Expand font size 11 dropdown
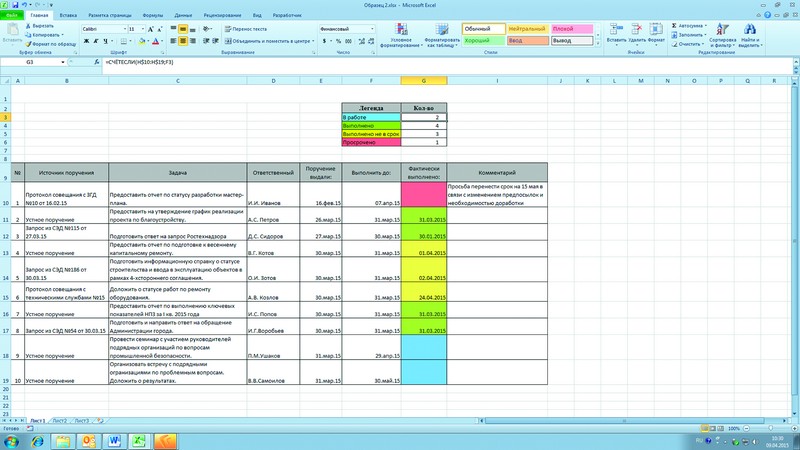The image size is (800, 450). coord(143,29)
